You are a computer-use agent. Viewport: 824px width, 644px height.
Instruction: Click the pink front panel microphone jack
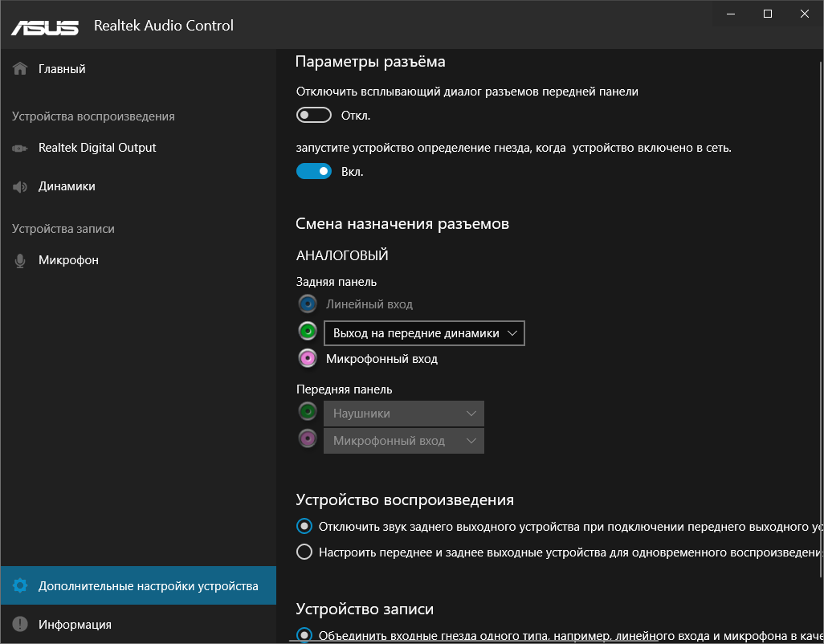308,438
